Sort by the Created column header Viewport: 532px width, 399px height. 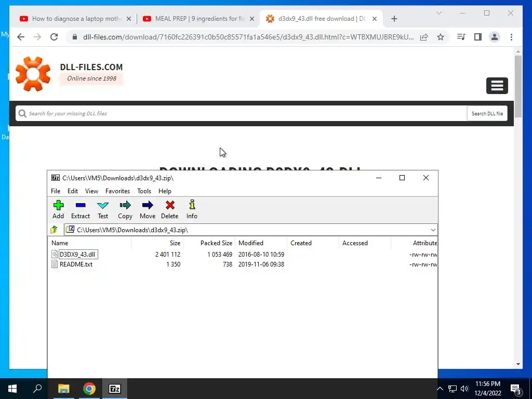click(313, 243)
